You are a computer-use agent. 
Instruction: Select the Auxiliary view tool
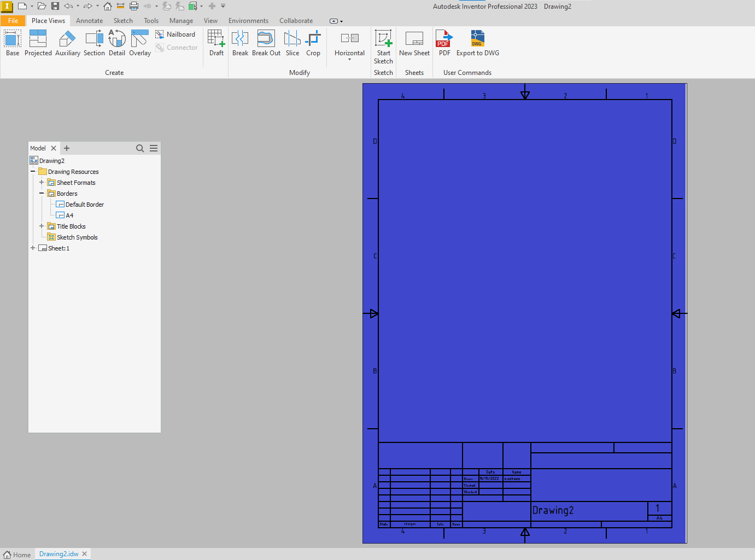pyautogui.click(x=68, y=43)
